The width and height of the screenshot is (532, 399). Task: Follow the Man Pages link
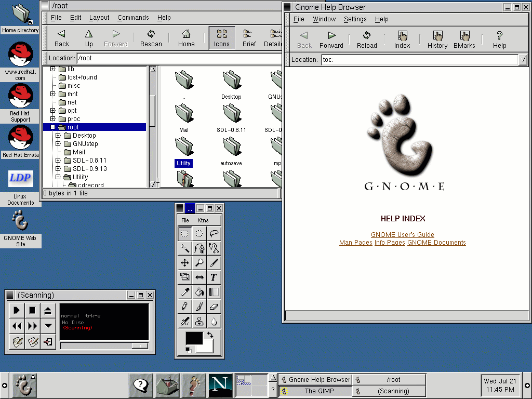(x=355, y=243)
